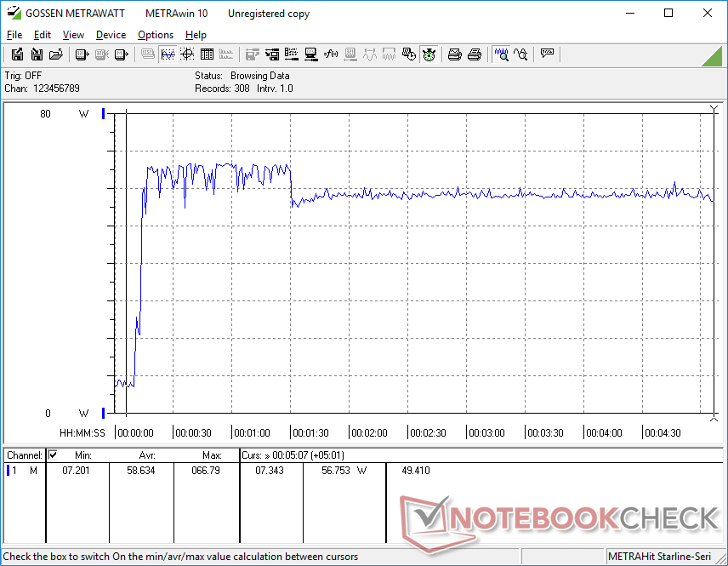728x566 pixels.
Task: Click the open folder toolbar icon
Action: pos(56,54)
